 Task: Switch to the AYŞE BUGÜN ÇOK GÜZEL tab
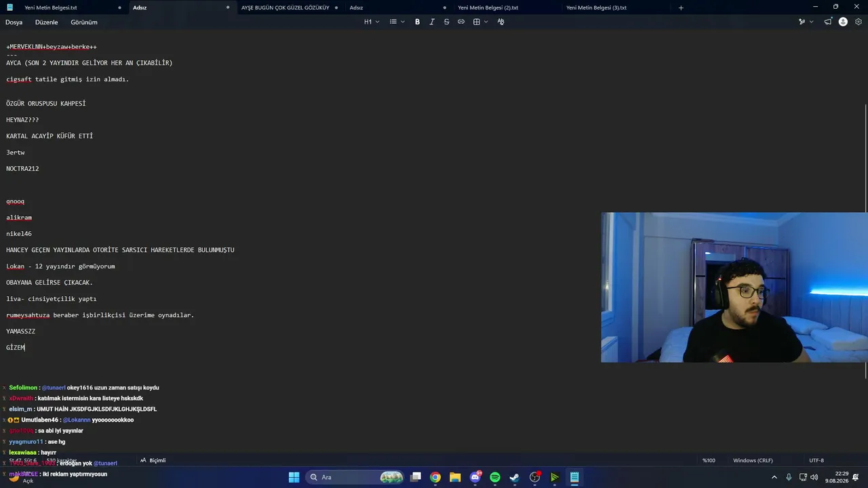(289, 7)
